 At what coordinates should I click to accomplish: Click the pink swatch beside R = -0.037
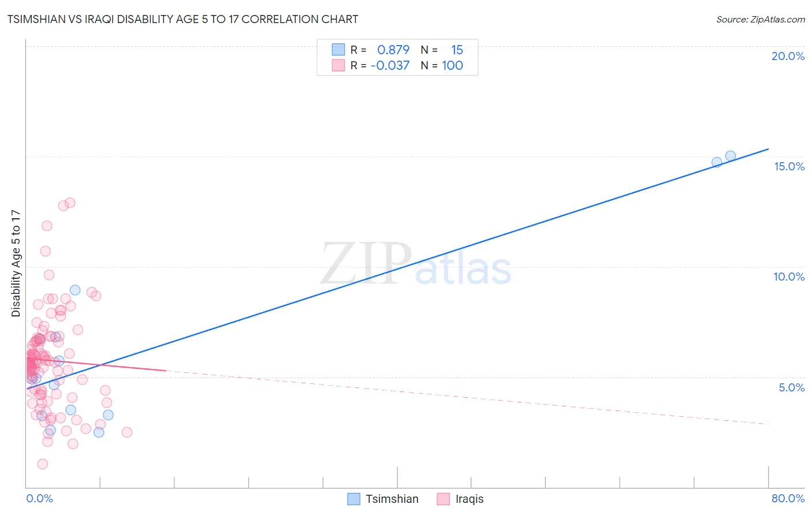[338, 65]
